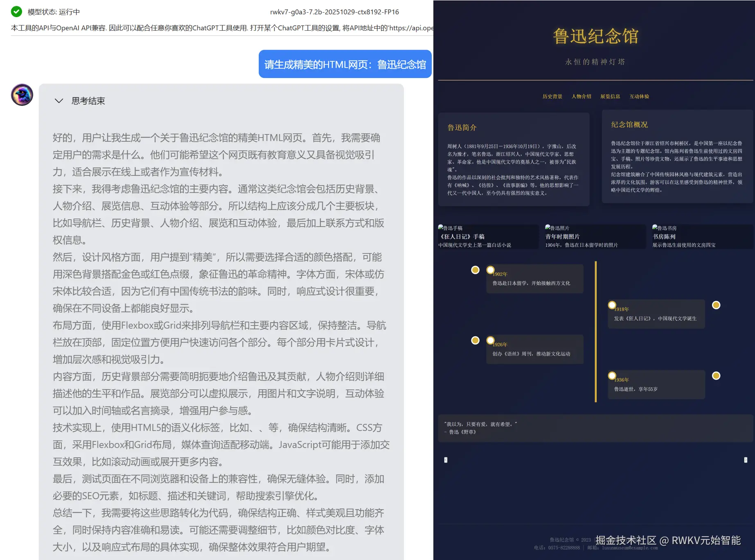This screenshot has height=560, width=755.
Task: Click the 1936年 timeline entry card
Action: pos(656,385)
